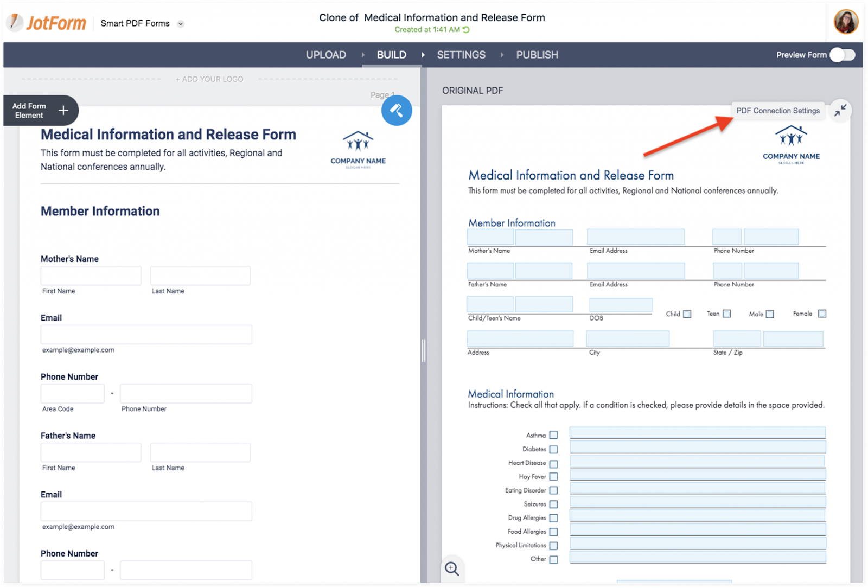
Task: Click the Address field in the original PDF
Action: pyautogui.click(x=520, y=338)
